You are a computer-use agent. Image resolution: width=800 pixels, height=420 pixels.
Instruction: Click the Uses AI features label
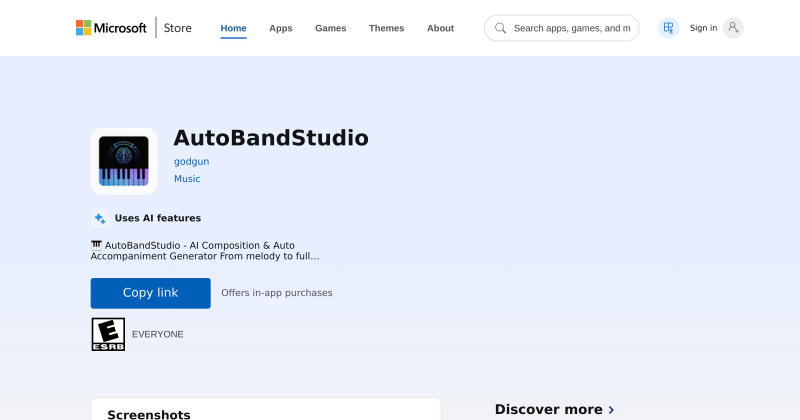coord(158,218)
